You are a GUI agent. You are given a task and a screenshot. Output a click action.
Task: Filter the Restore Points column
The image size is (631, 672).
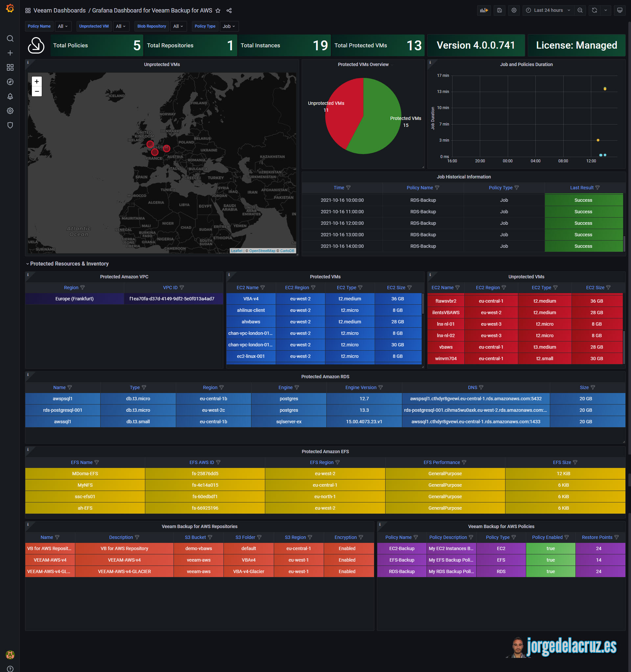617,537
